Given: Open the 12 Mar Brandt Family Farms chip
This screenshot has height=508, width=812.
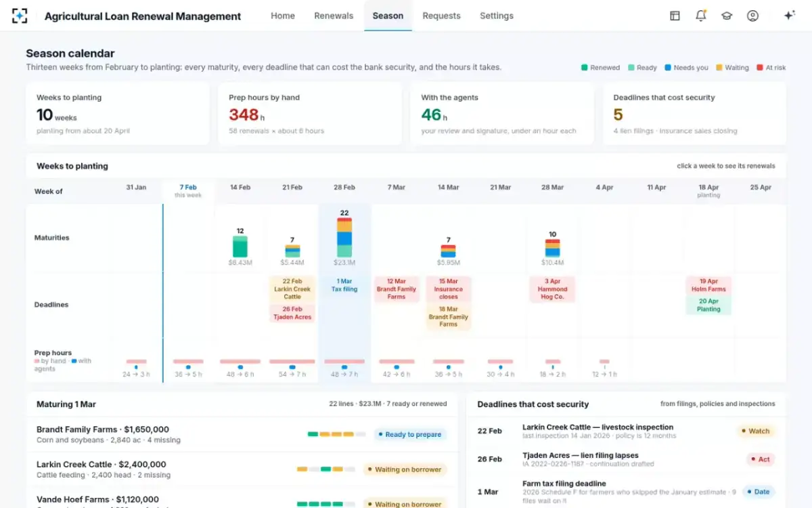Looking at the screenshot, I should 397,289.
